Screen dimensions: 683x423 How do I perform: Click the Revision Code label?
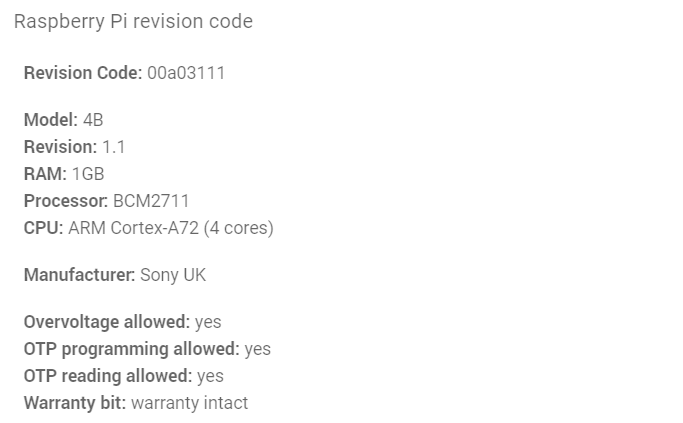(83, 73)
